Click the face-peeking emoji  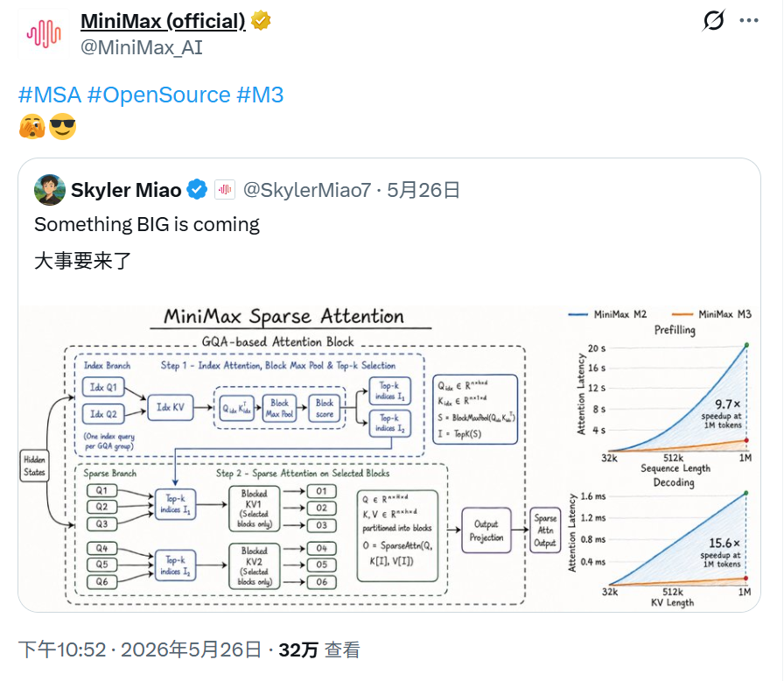coord(32,127)
